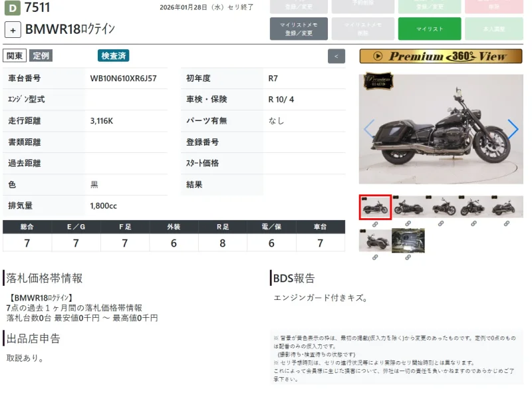This screenshot has height=399, width=532.
Task: Select the engine close-up thumbnail
Action: click(x=408, y=240)
